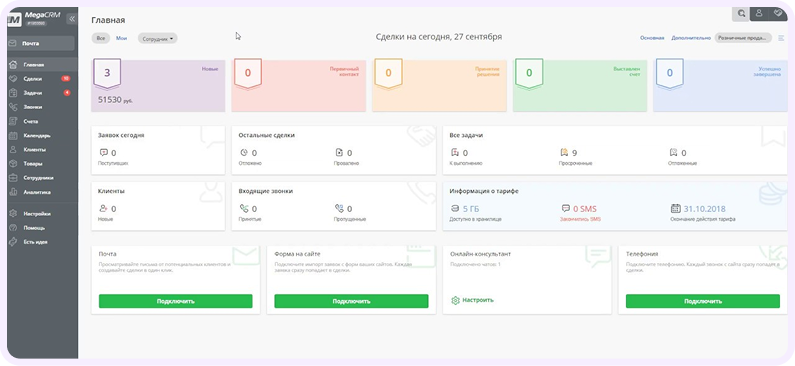Connect Почта with Подключить button
The image size is (795, 366).
pyautogui.click(x=175, y=301)
